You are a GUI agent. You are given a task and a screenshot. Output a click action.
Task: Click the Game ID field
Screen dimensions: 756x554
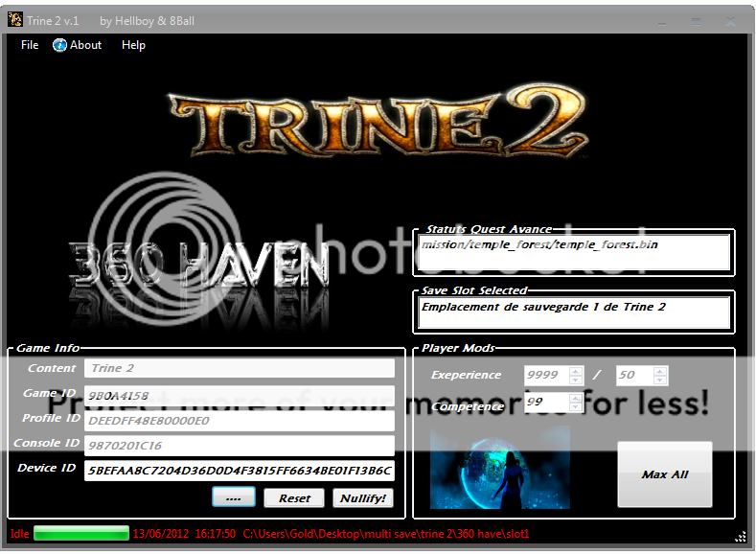tap(240, 395)
